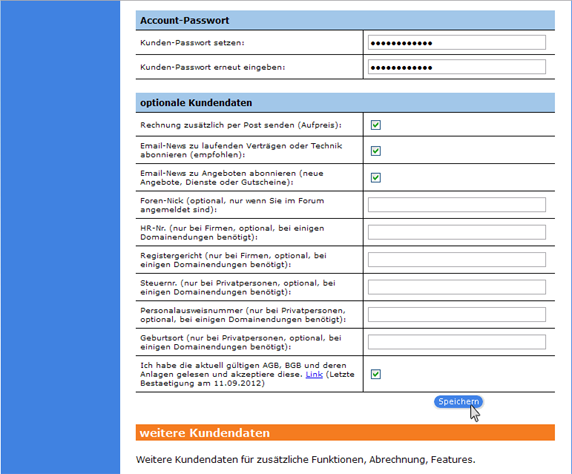
Task: Toggle Email-News zu laufenden Verträgen checkbox
Action: [x=376, y=151]
